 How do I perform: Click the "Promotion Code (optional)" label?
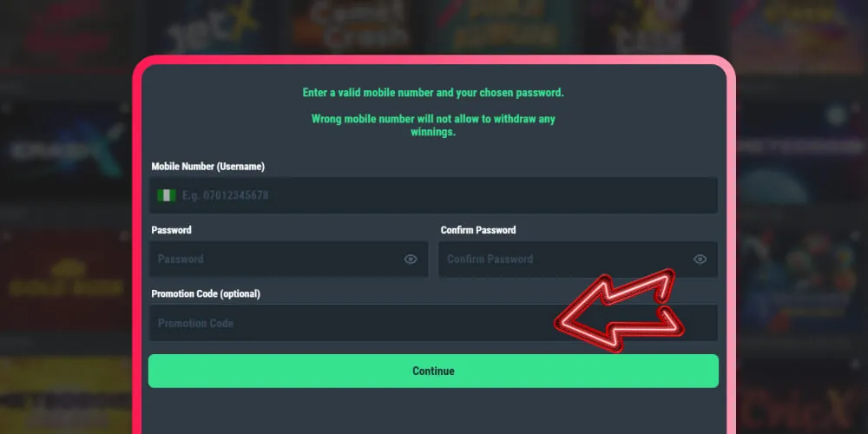[x=205, y=293]
